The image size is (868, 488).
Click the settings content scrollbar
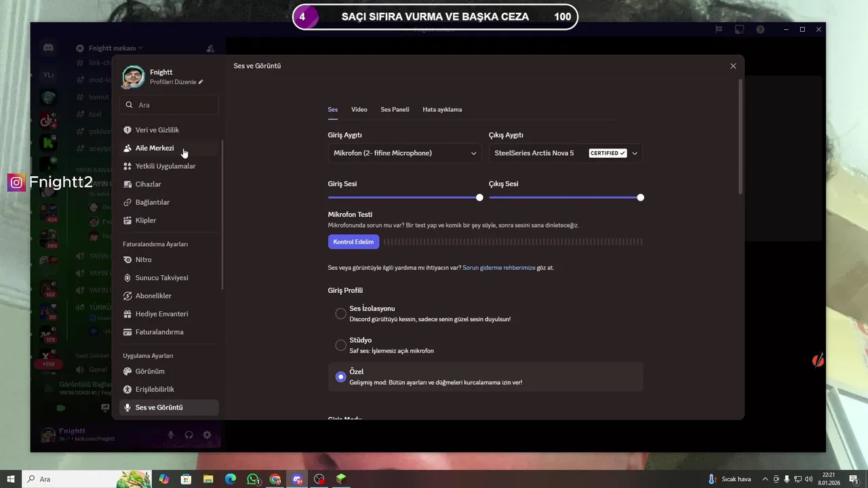(740, 136)
